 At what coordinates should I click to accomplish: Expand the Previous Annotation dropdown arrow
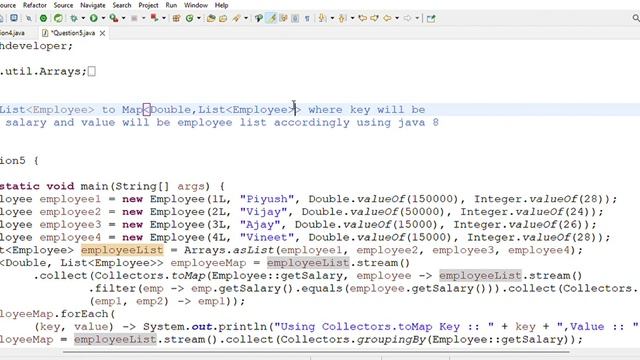click(352, 18)
